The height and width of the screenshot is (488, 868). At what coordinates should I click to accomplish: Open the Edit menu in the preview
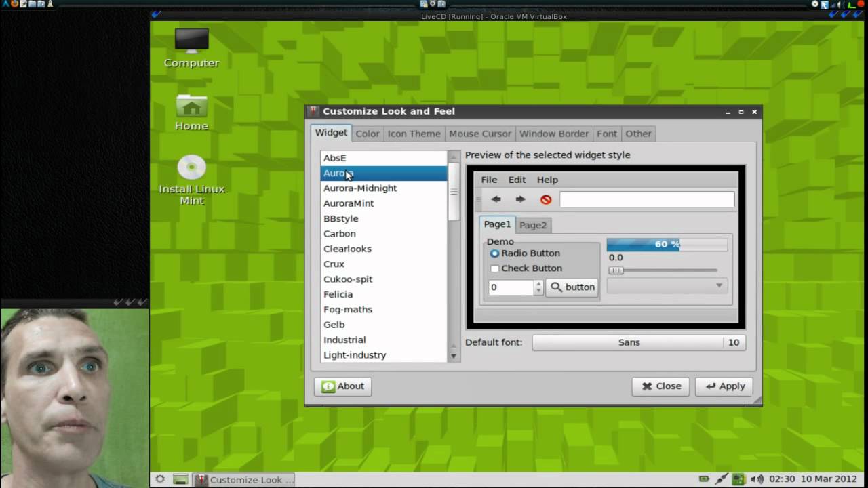(x=517, y=180)
